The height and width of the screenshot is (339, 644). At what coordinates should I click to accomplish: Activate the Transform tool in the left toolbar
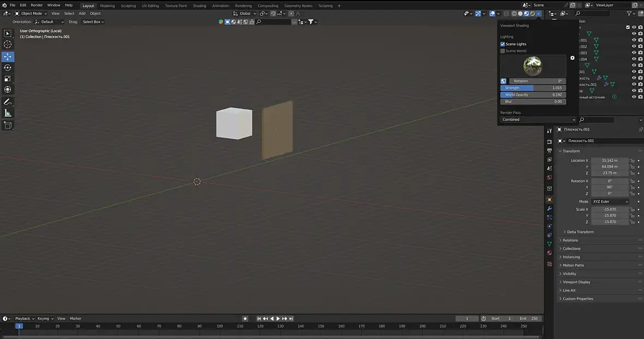coord(8,90)
